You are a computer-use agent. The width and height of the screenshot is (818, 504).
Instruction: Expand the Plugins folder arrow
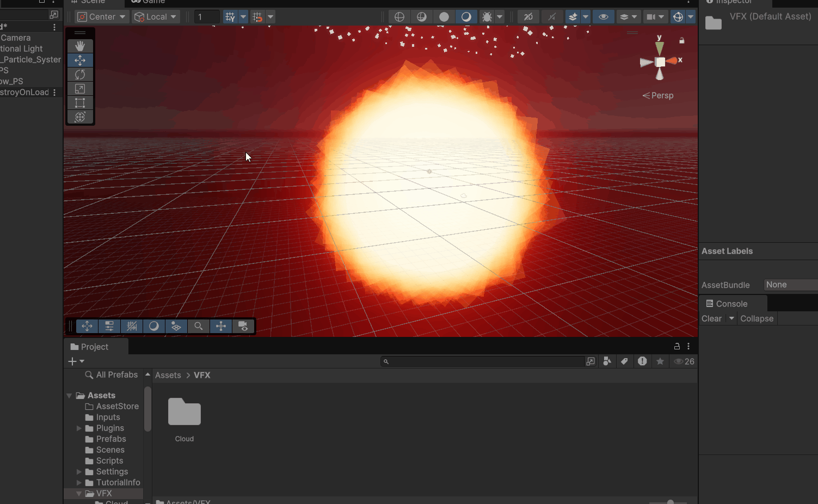coord(79,428)
